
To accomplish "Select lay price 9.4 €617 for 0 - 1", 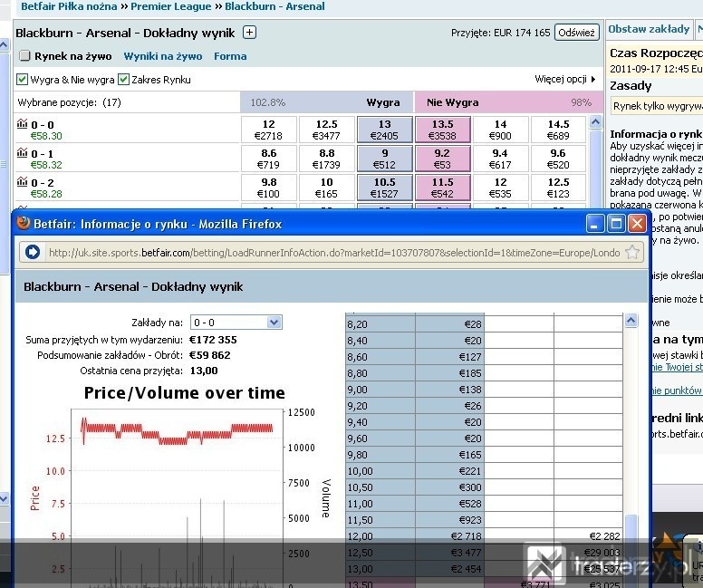I will [500, 159].
